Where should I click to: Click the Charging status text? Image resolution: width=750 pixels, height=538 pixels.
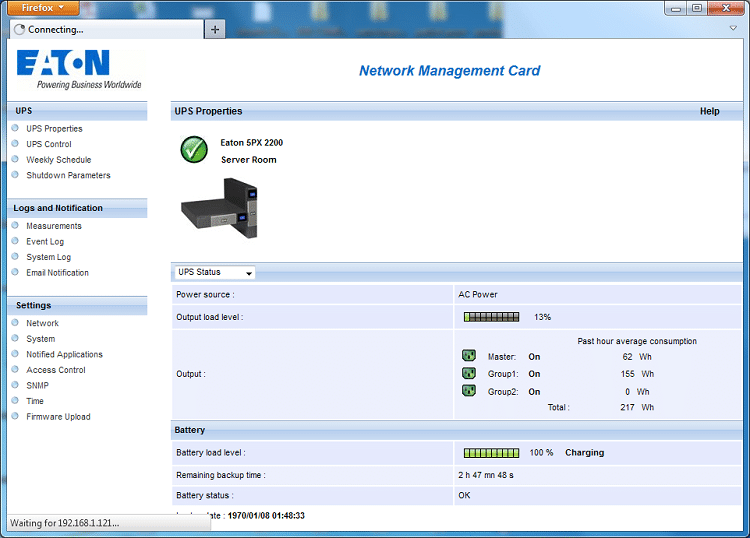coord(585,452)
